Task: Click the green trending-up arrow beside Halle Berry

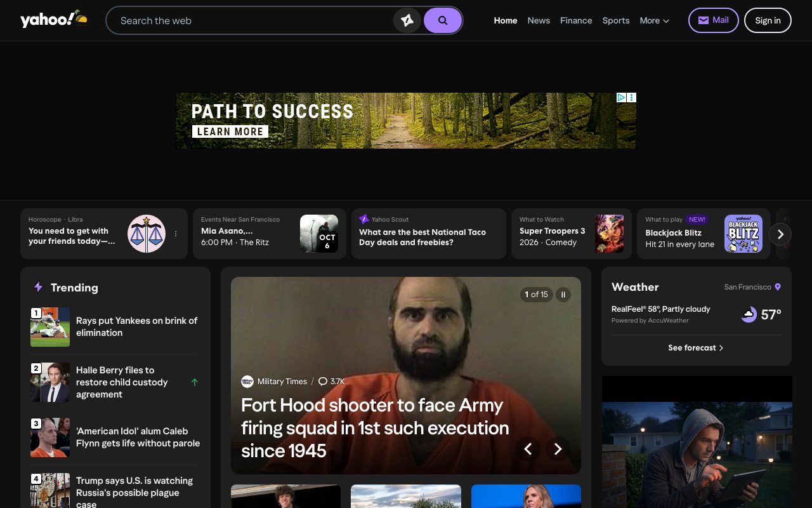Action: [195, 382]
